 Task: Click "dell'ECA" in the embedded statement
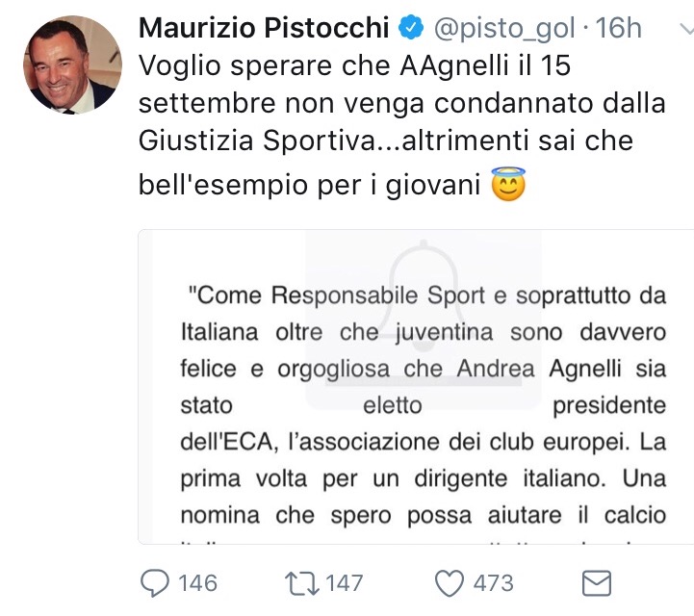pyautogui.click(x=233, y=442)
